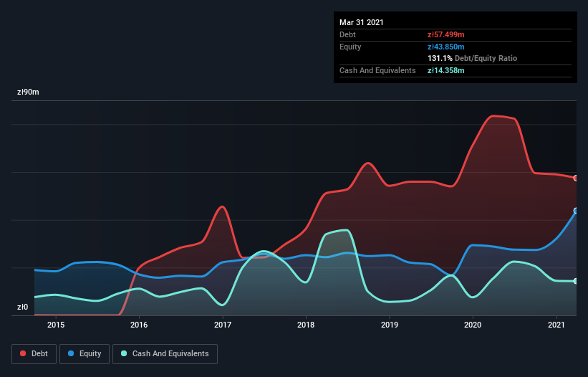Click the 131.1% Debt/Equity Ratio text
This screenshot has height=377, width=588.
point(472,59)
